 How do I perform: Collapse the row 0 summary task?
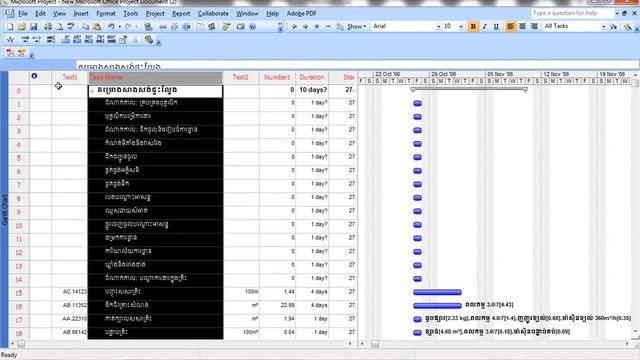click(92, 90)
